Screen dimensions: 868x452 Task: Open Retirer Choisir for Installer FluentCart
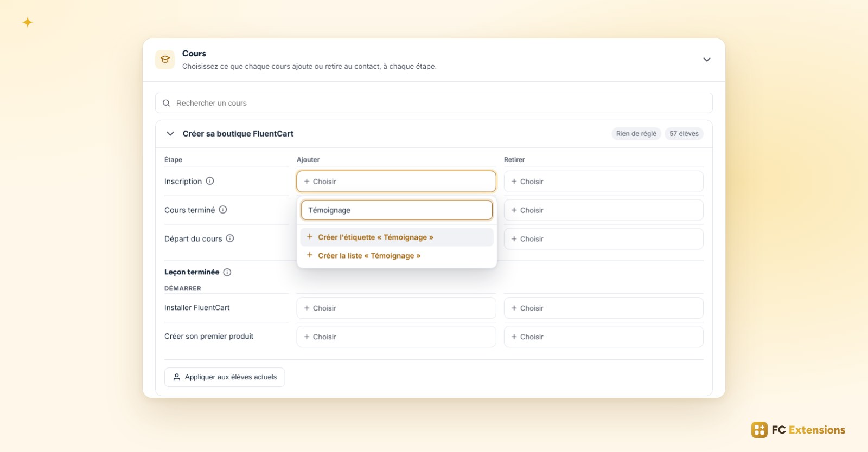point(603,308)
